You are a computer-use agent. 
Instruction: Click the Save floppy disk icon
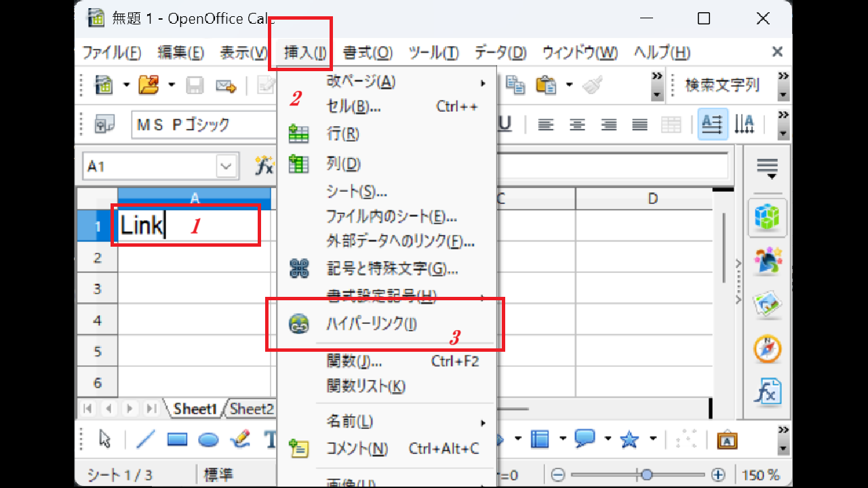click(195, 85)
